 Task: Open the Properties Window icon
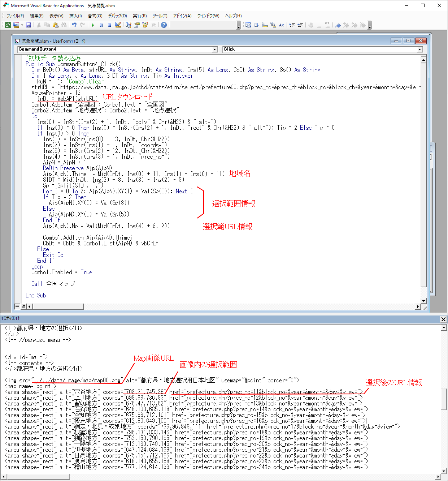coord(137,25)
